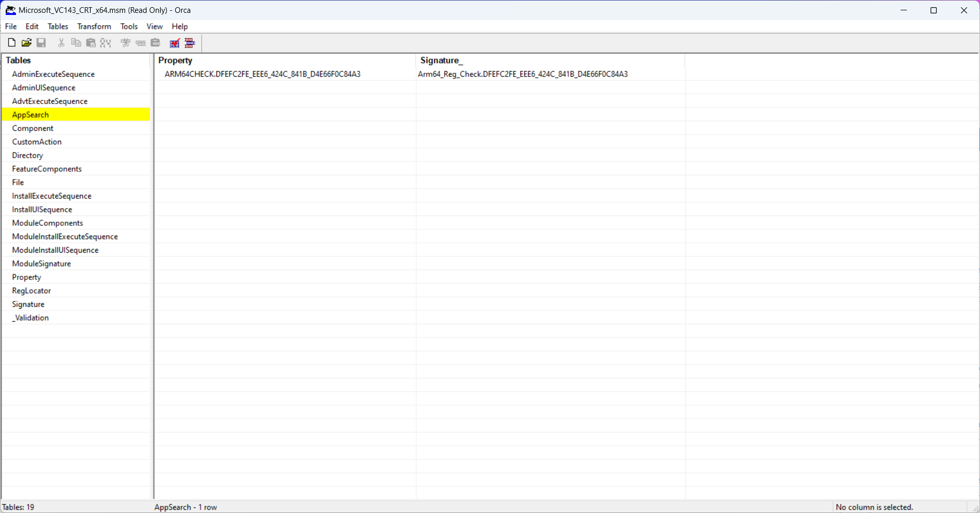Click 'AppSearch - 1 row' status text

coord(185,507)
